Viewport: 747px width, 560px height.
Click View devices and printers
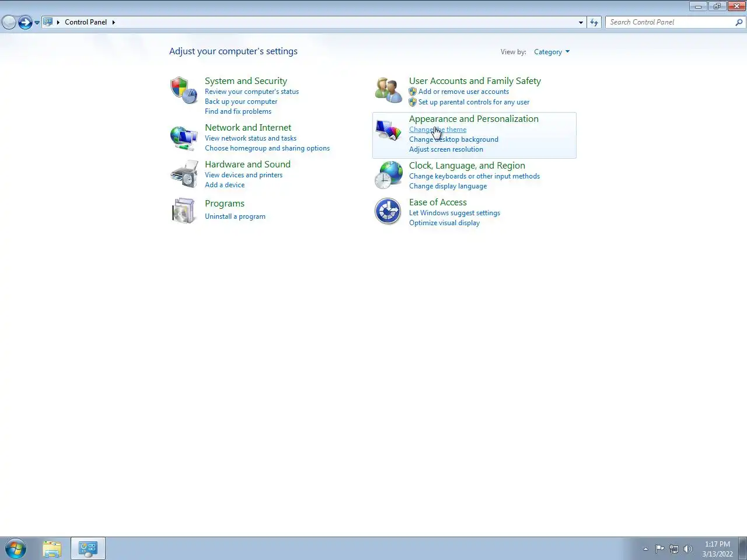[x=243, y=175]
